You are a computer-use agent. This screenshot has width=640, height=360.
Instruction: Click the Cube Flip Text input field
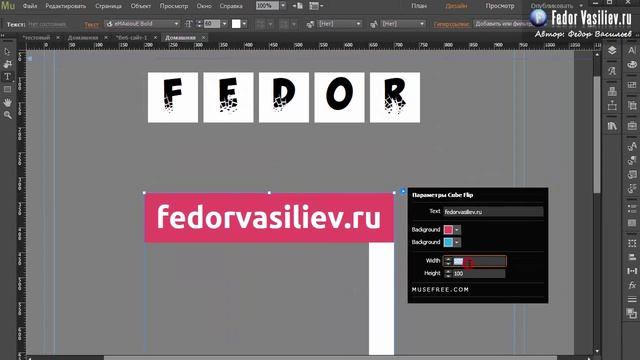tap(493, 212)
